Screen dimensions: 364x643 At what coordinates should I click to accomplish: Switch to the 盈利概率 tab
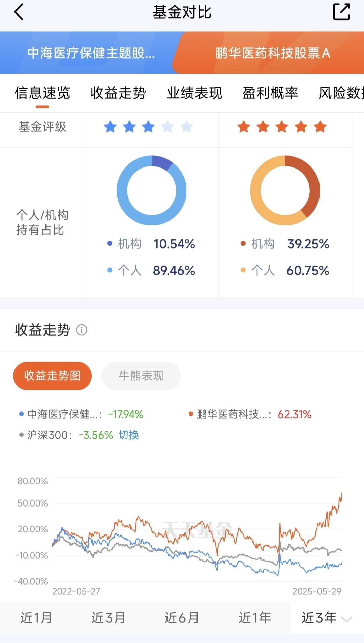(270, 93)
